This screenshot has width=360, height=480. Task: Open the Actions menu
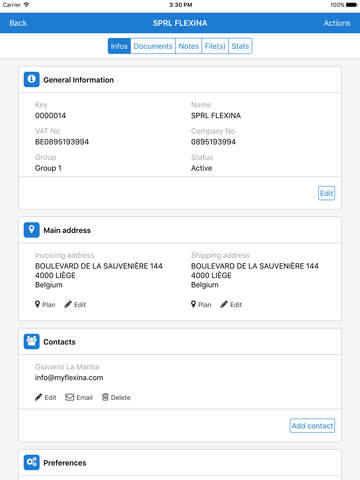click(x=337, y=23)
